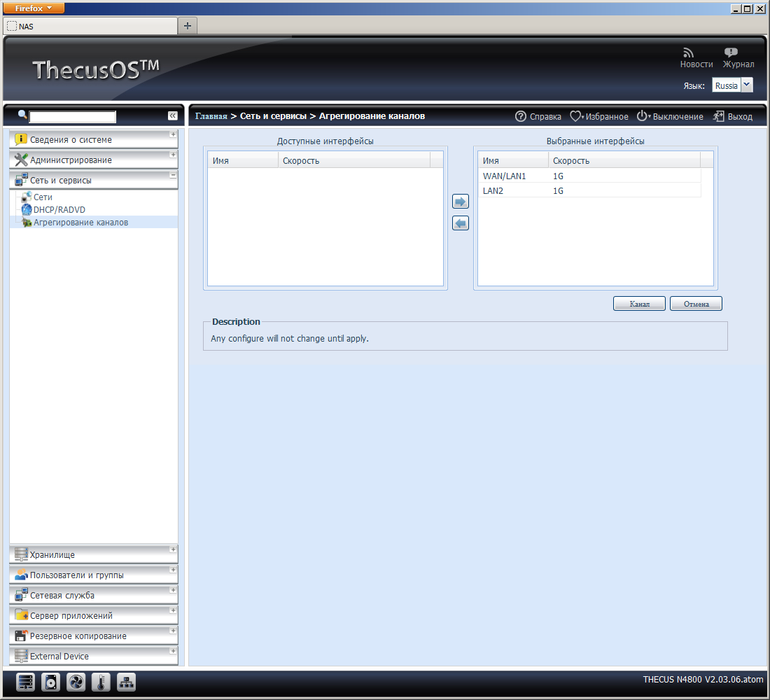Click the Агрегирование каналов icon
This screenshot has width=770, height=700.
click(27, 223)
